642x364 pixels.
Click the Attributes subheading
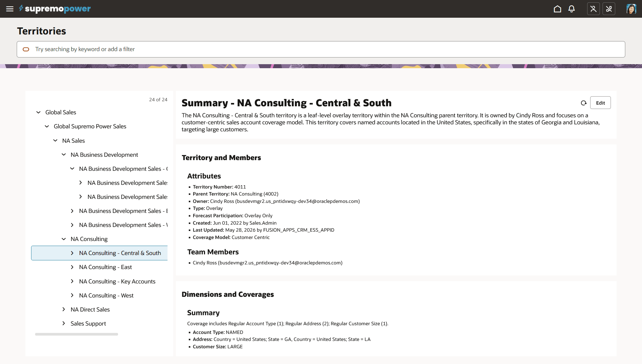coord(204,176)
